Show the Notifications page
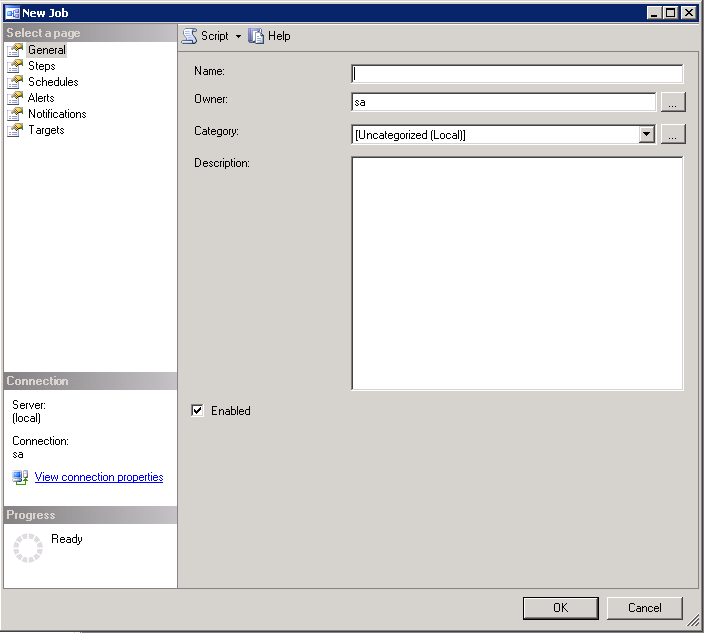The width and height of the screenshot is (704, 633). pyautogui.click(x=57, y=114)
